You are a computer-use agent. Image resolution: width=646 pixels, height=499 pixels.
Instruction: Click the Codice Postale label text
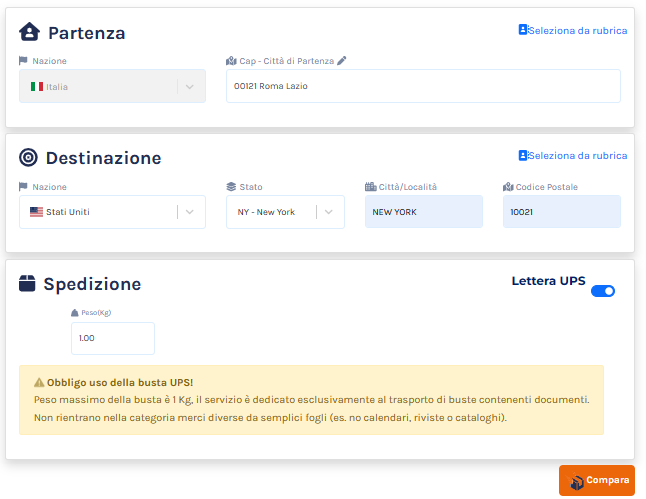point(547,187)
